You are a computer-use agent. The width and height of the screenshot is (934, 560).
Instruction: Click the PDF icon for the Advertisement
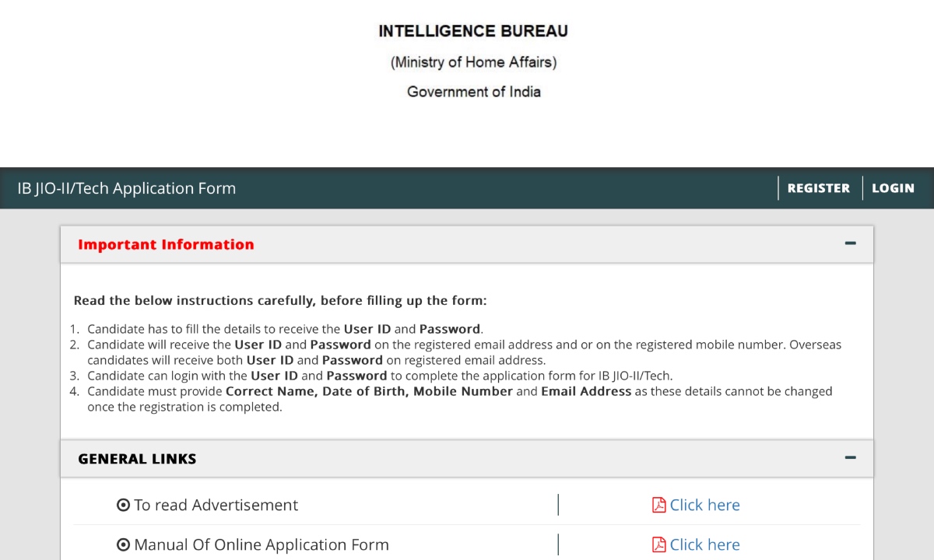tap(658, 506)
